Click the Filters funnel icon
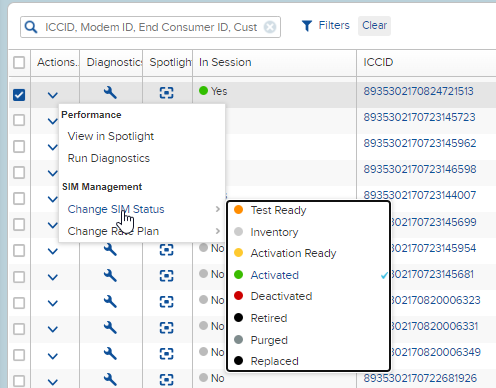The image size is (496, 388). 307,26
